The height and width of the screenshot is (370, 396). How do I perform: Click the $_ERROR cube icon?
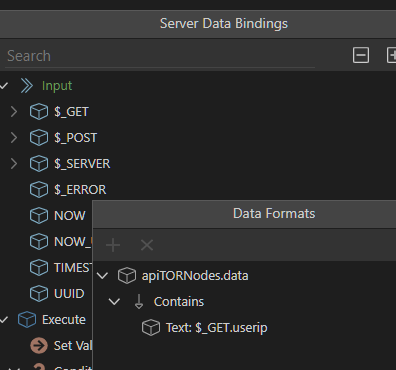pyautogui.click(x=39, y=190)
